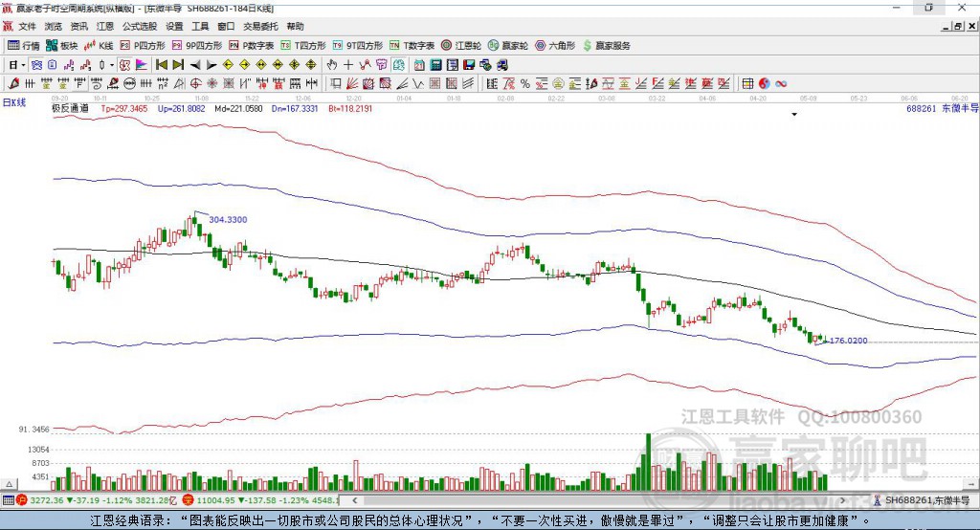Open the T四方形 tool
980x530 pixels.
click(303, 46)
